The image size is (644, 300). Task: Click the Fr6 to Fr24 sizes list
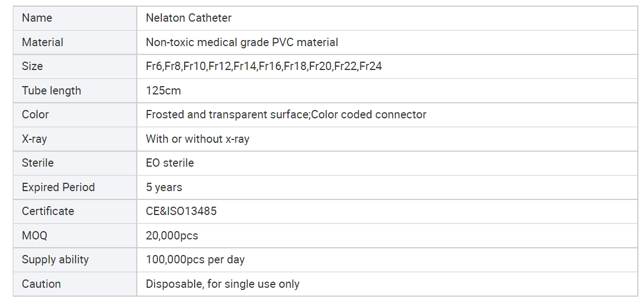(x=264, y=66)
